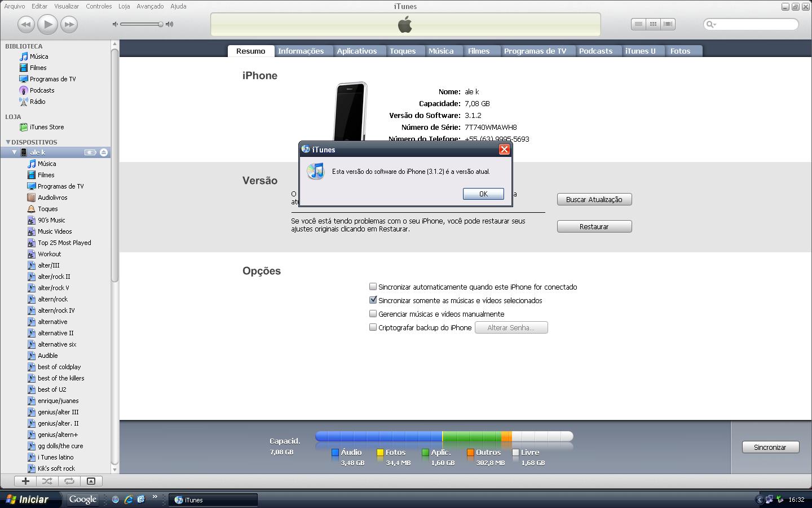This screenshot has width=812, height=508.
Task: Enable Gerenciar músicas e vídeos manualmente
Action: 373,314
